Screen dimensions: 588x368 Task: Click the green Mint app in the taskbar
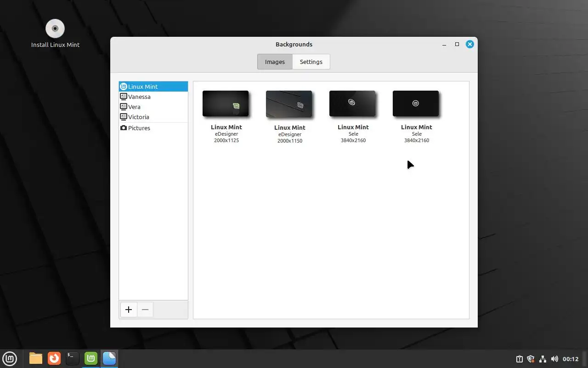[x=91, y=358]
